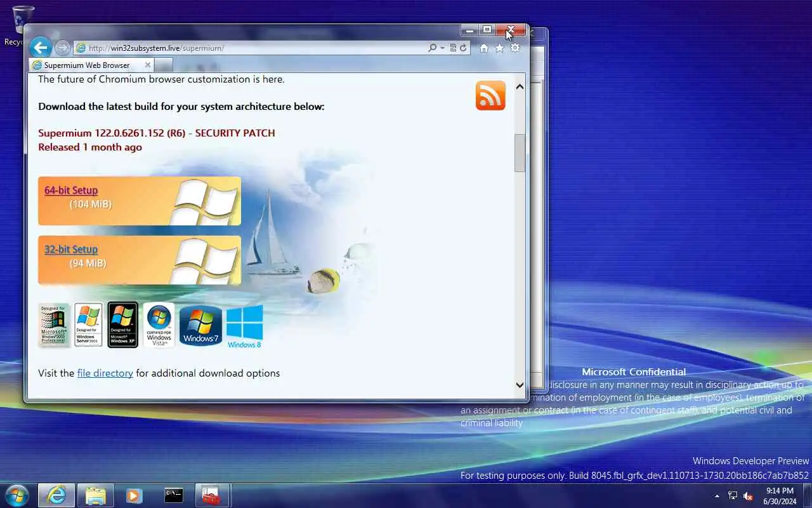812x508 pixels.
Task: Open the file directory link
Action: [105, 373]
